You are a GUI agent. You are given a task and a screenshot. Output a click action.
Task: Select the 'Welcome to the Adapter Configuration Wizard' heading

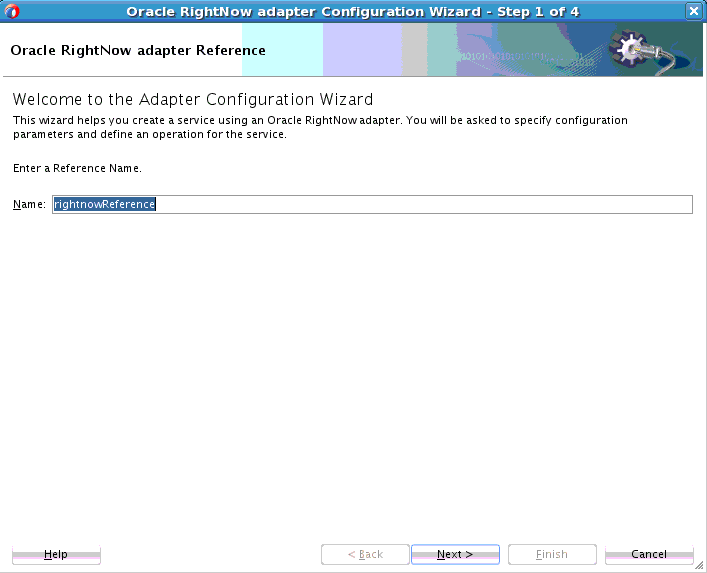(x=193, y=100)
